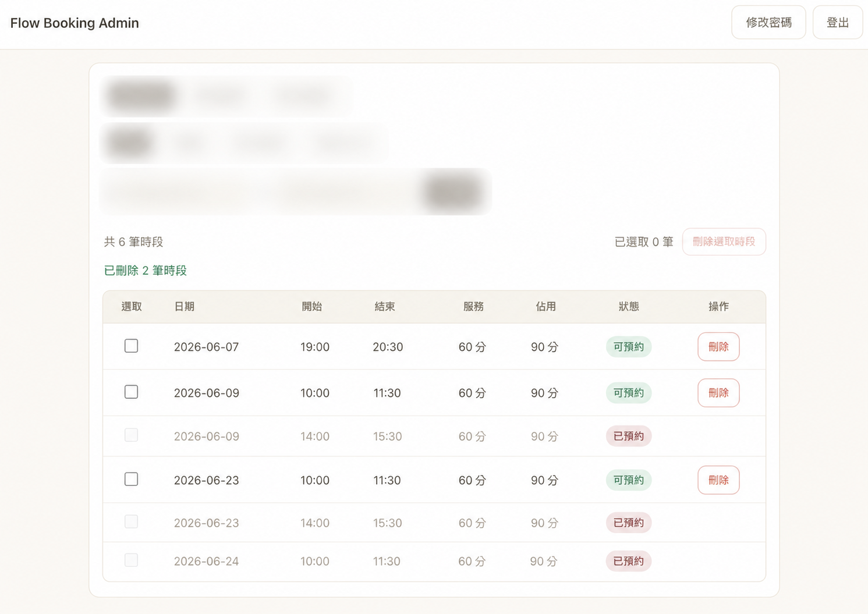
Task: Click 15:30 end time in 2026-06-09 row
Action: (x=388, y=436)
